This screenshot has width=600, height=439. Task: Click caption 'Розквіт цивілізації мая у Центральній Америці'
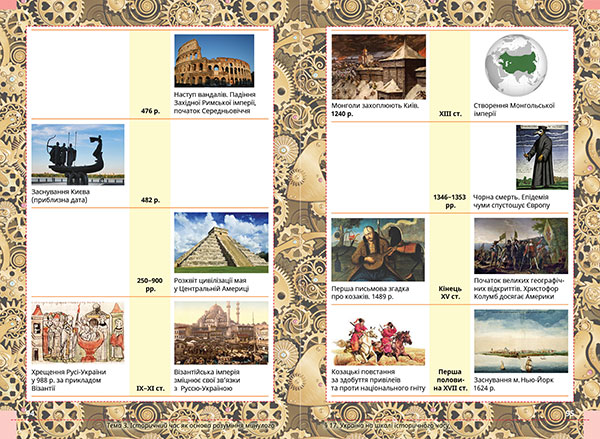pos(211,285)
